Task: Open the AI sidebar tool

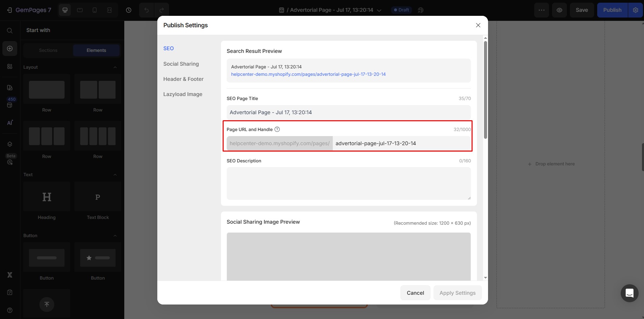Action: click(10, 123)
